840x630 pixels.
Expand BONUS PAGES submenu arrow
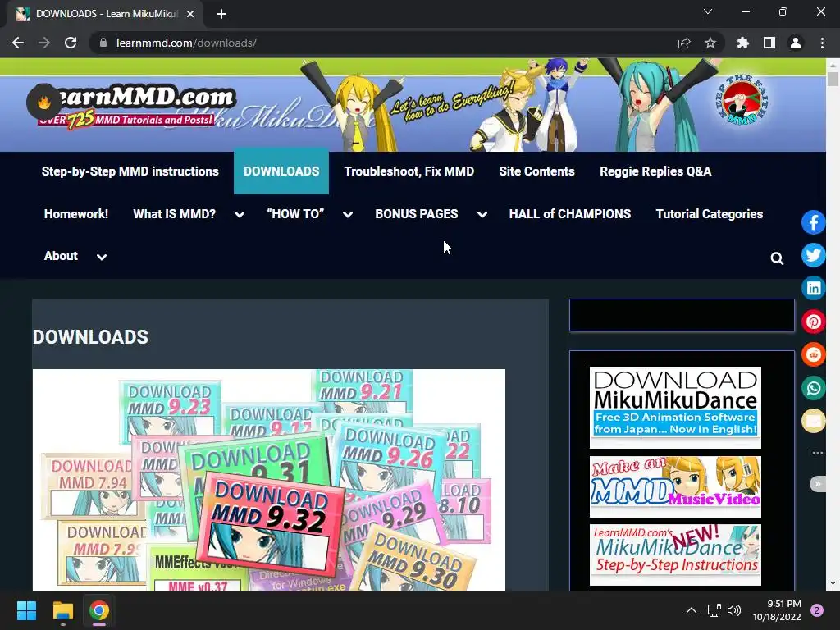[x=482, y=214]
